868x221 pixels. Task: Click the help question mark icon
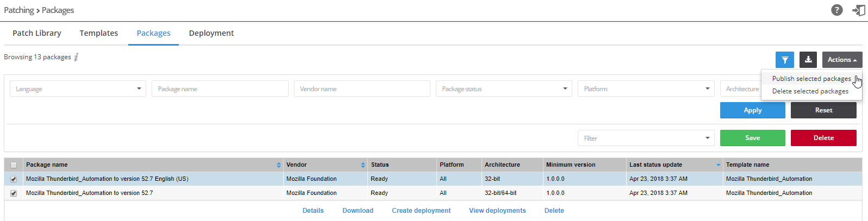point(836,10)
